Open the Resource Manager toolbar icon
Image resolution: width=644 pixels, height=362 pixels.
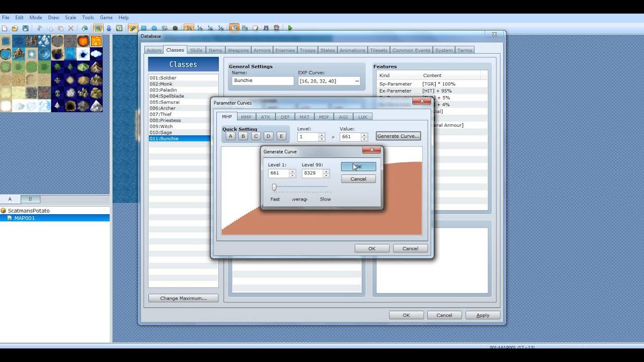point(245,28)
